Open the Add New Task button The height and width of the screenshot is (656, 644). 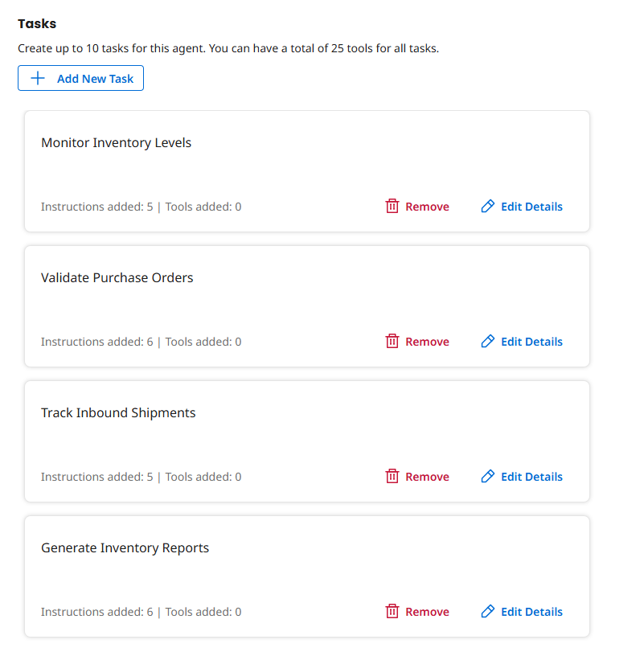pos(80,78)
